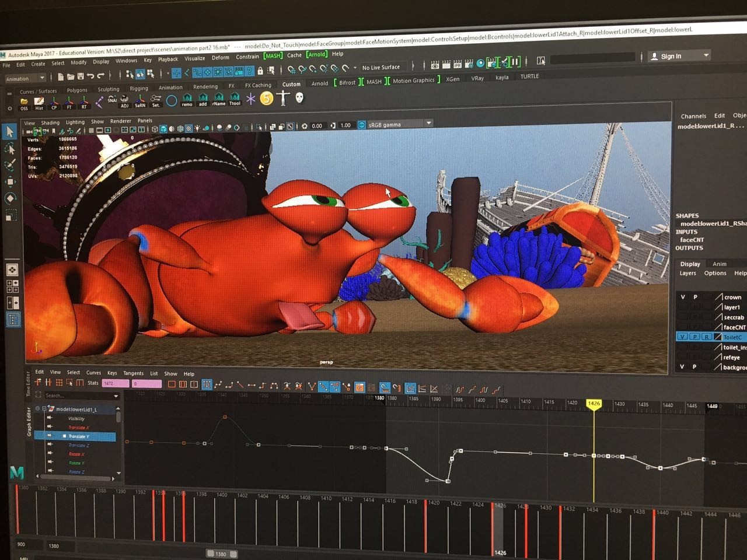Click the SaRN shelf icon

(140, 100)
